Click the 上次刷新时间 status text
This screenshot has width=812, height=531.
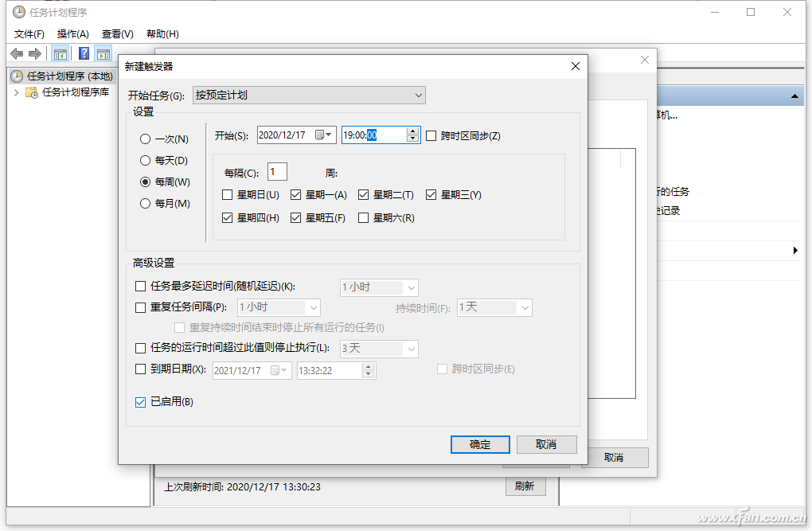click(x=242, y=487)
